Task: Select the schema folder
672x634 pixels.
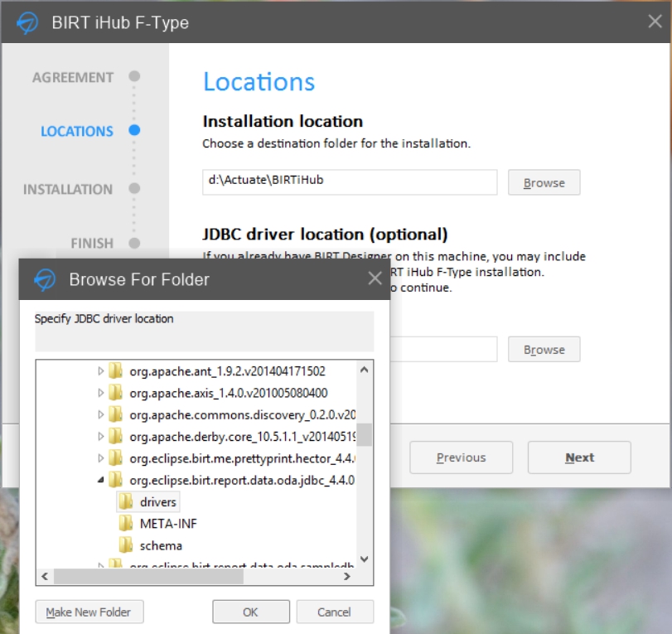Action: click(x=161, y=545)
